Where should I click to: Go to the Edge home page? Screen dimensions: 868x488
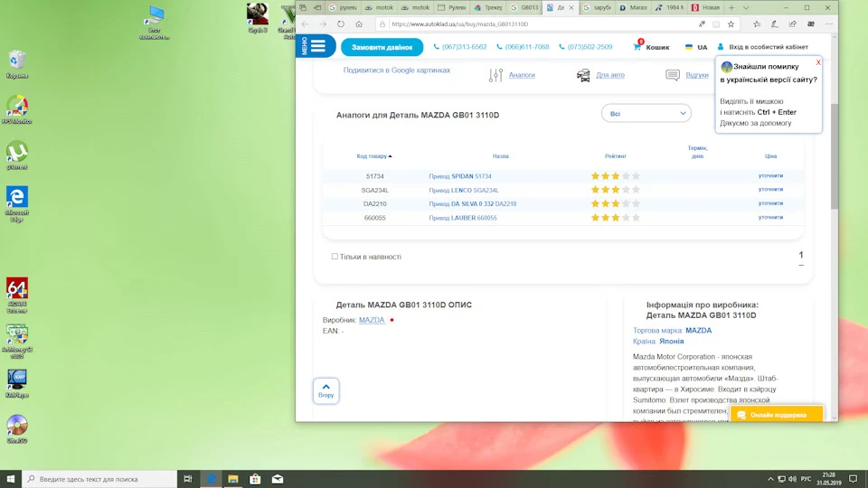point(359,24)
